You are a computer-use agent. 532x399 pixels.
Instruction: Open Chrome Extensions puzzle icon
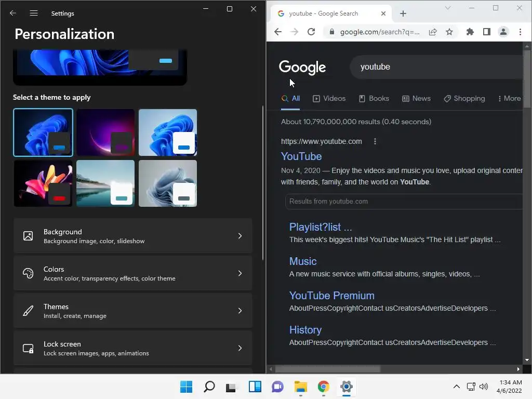470,32
